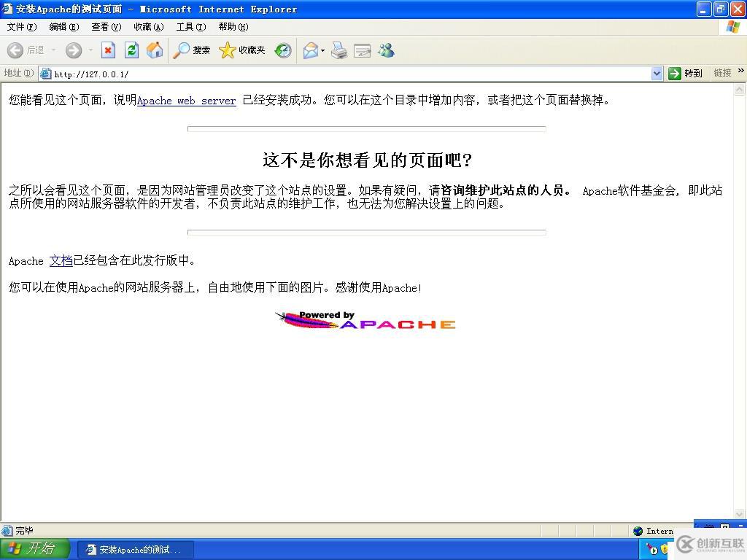Image resolution: width=747 pixels, height=560 pixels.
Task: Click the Powered by Apache logo image
Action: (x=365, y=321)
